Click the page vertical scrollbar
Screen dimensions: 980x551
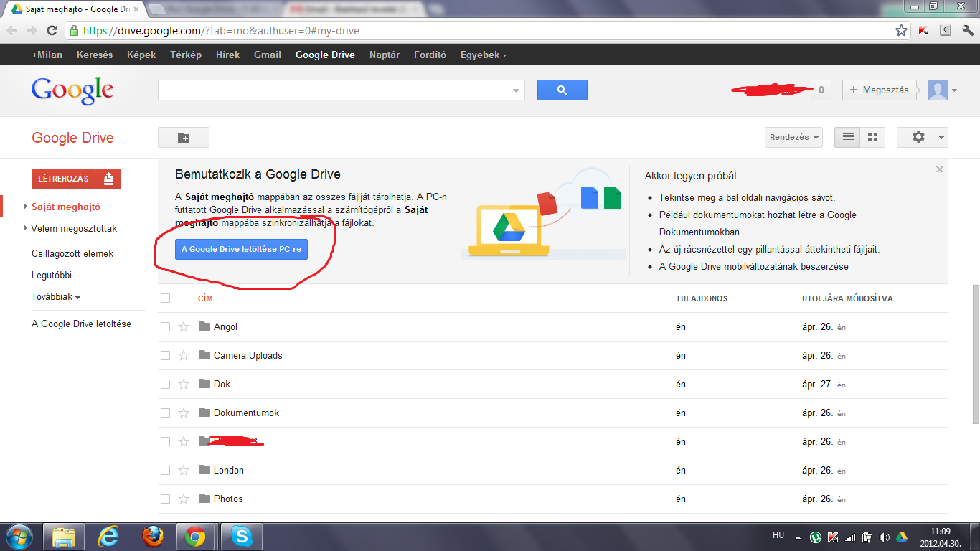(975, 353)
